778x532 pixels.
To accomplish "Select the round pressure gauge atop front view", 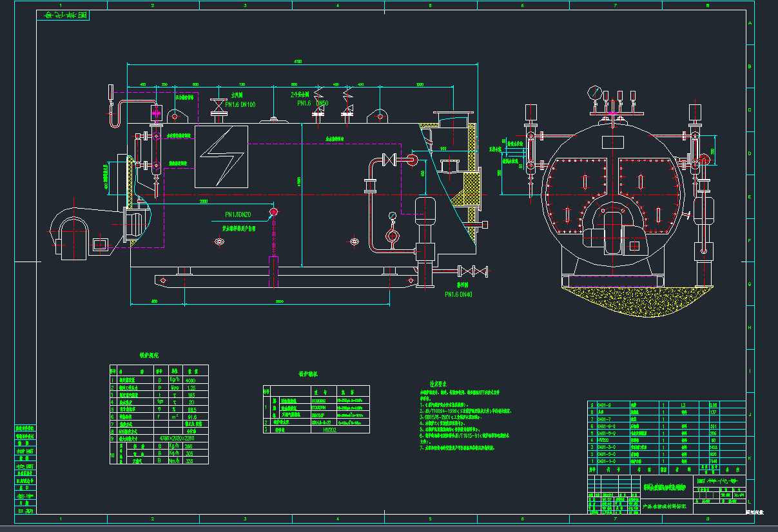I will click(x=594, y=93).
